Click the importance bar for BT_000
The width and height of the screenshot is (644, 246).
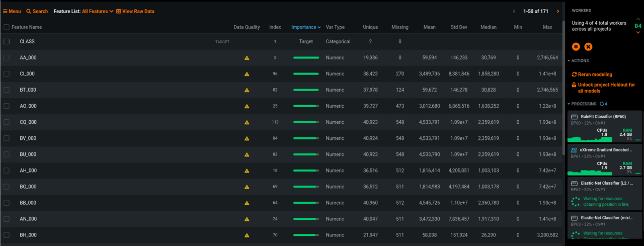point(306,90)
